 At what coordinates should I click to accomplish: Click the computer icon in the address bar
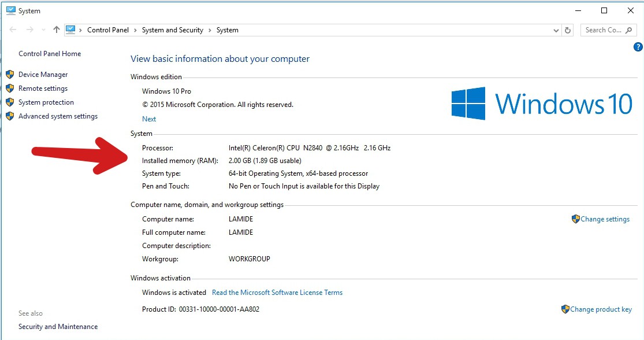pos(70,29)
